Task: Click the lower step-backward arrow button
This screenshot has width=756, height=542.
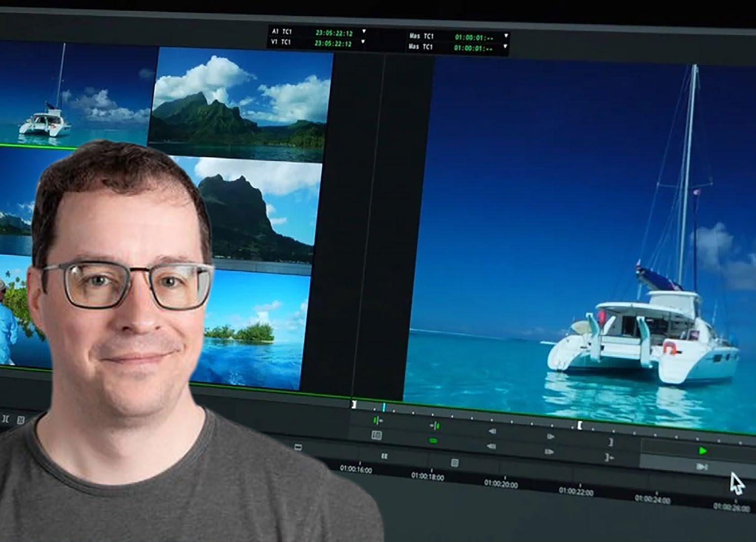Action: click(x=491, y=446)
